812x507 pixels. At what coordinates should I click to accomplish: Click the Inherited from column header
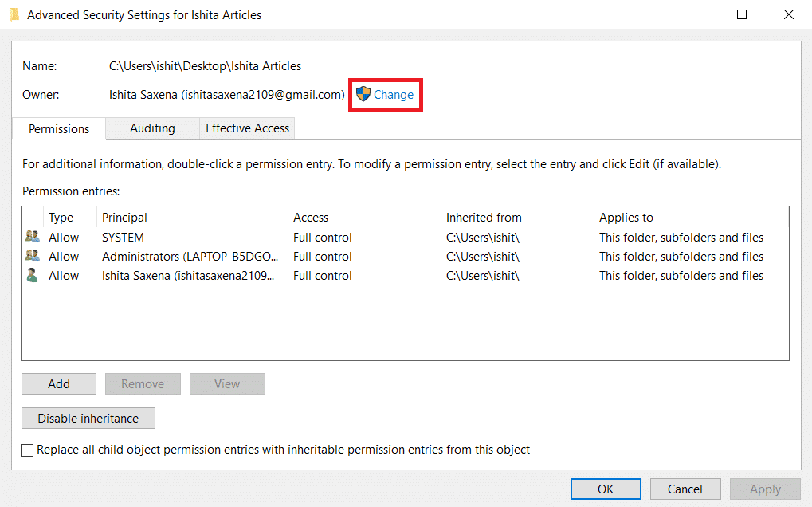coord(484,217)
